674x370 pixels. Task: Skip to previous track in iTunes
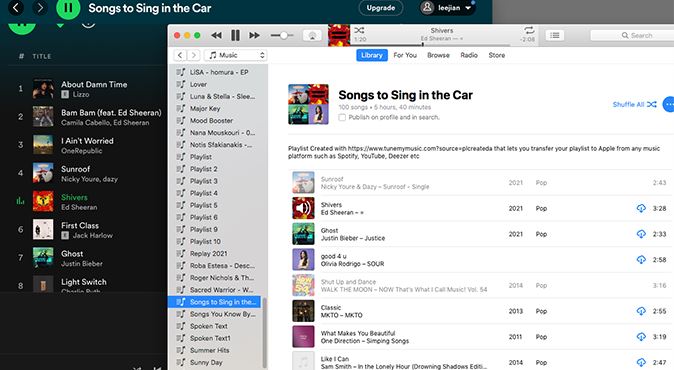217,35
